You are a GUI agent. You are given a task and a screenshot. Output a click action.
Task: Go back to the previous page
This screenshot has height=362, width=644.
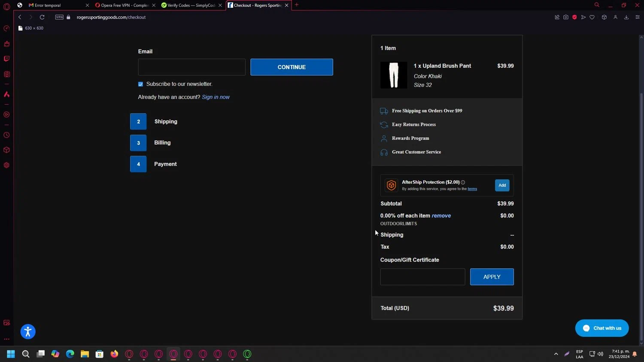point(20,17)
